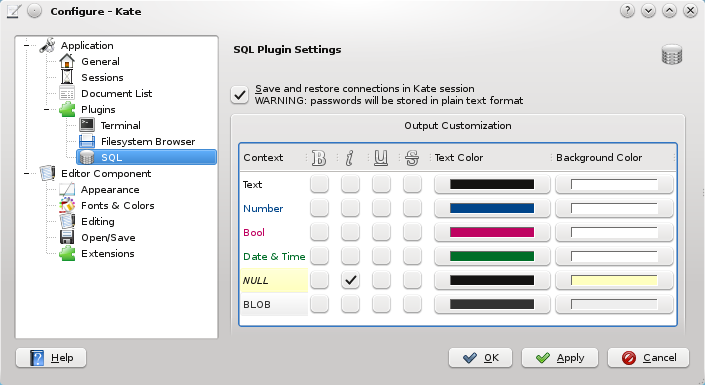Click the Sessions hourglass icon
Image resolution: width=705 pixels, height=385 pixels.
pos(67,77)
